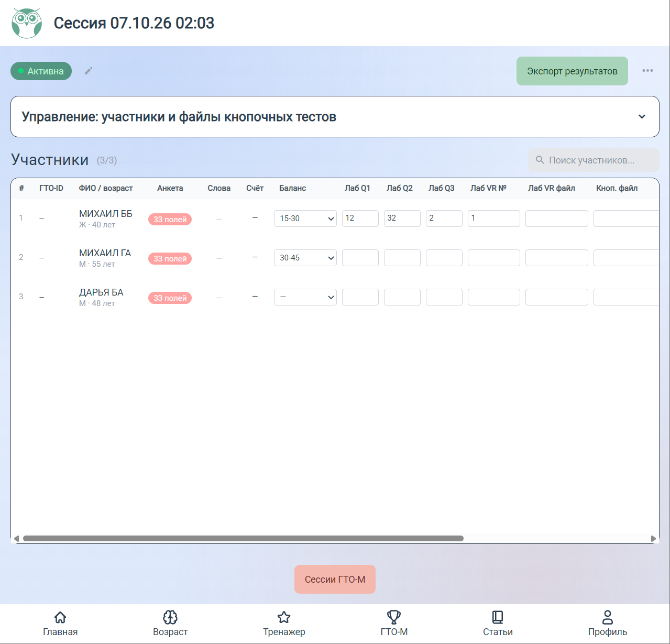Viewport: 670px width, 644px height.
Task: Click Лаб VR № field for ДАРЬЯ БА
Action: coord(494,297)
